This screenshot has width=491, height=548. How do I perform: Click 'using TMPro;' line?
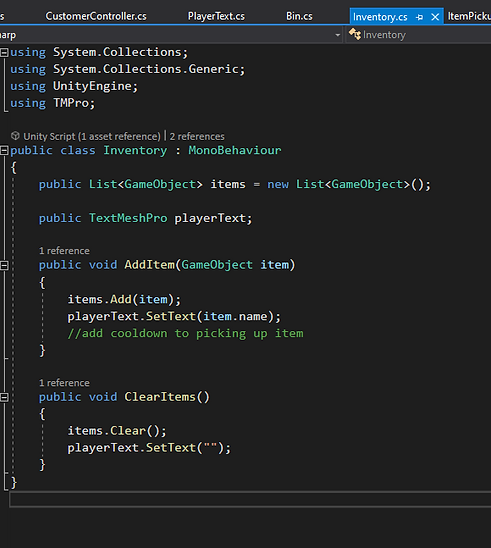click(x=52, y=103)
